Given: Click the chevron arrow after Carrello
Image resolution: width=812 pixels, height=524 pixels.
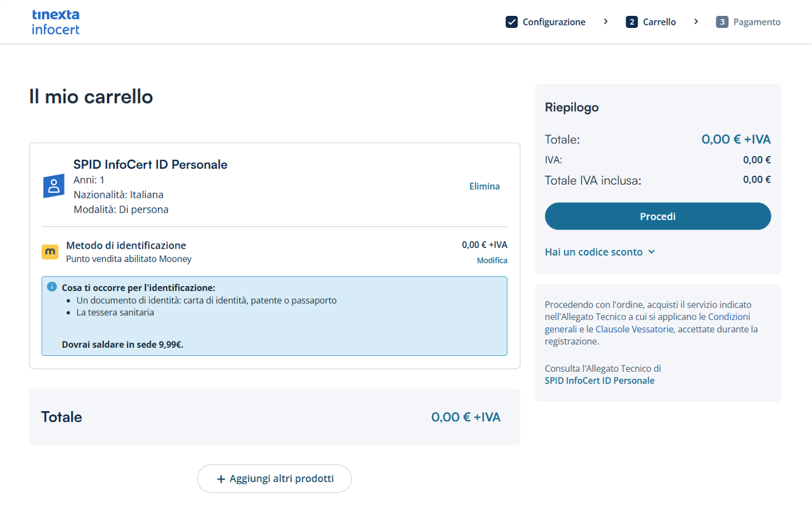Looking at the screenshot, I should (696, 22).
